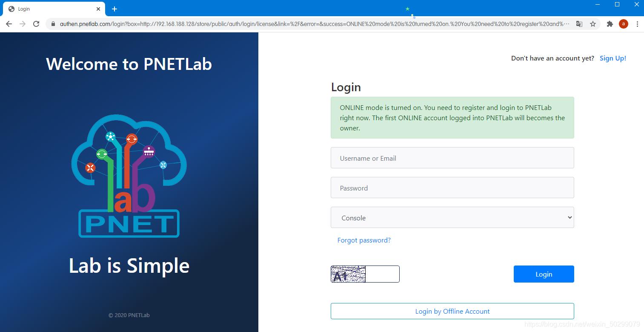The image size is (644, 332).
Task: Focus the Username or Email field
Action: (x=452, y=158)
